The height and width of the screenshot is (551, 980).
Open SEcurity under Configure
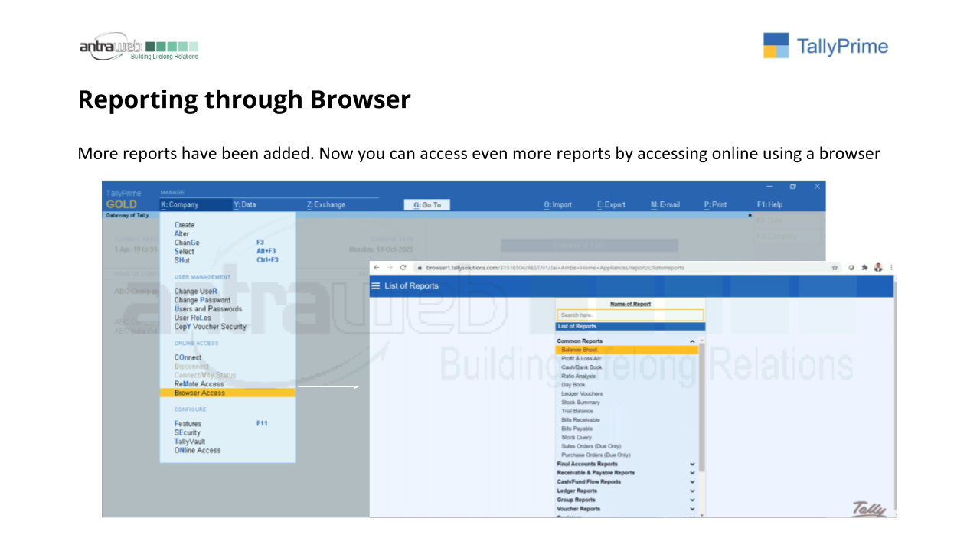point(187,432)
